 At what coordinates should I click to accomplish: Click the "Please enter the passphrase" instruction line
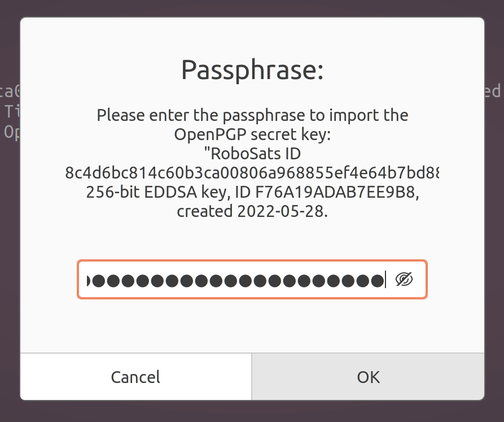point(252,115)
